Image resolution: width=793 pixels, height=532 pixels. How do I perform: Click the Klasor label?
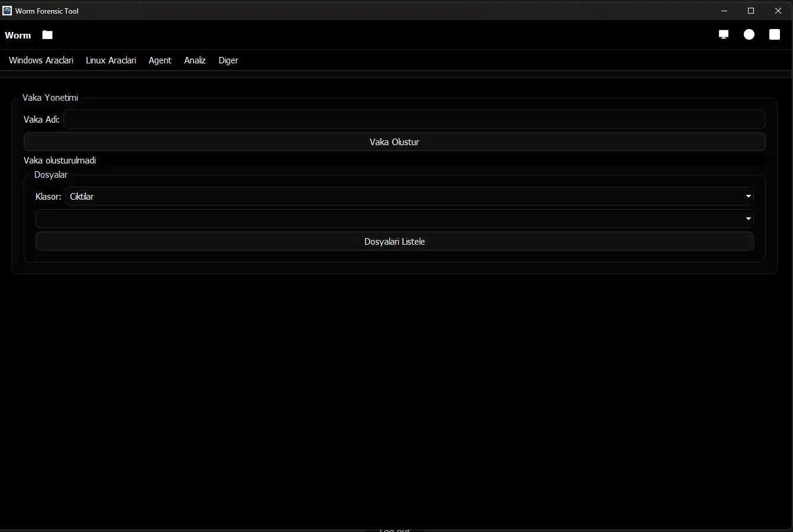49,197
